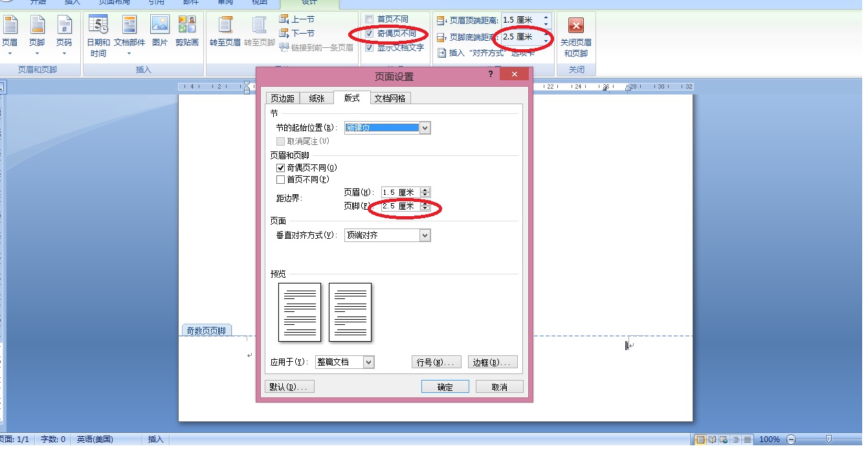Click the 100% zoom level
868x455 pixels.
tap(769, 439)
